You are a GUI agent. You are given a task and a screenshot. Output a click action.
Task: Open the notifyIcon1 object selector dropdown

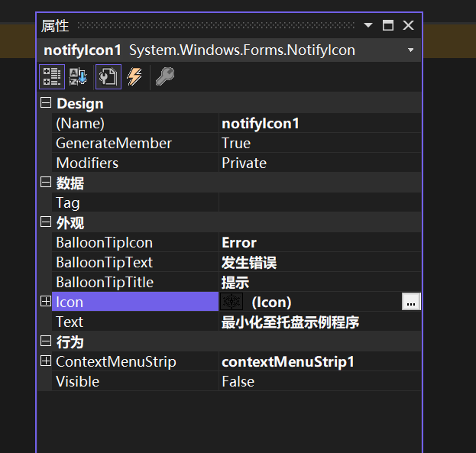click(x=410, y=50)
